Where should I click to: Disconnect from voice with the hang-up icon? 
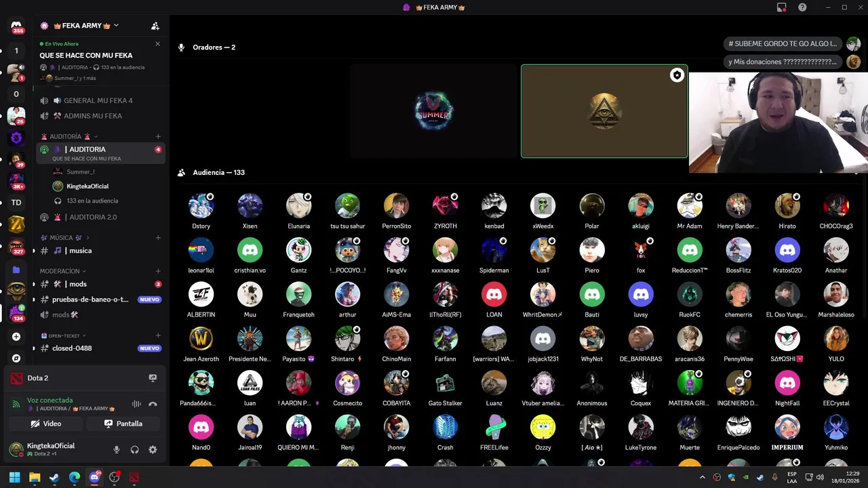click(153, 404)
